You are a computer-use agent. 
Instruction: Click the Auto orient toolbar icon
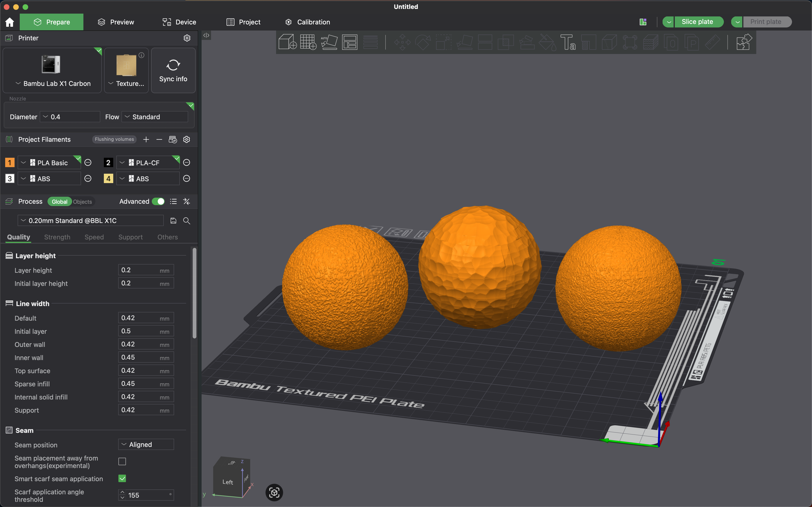329,42
